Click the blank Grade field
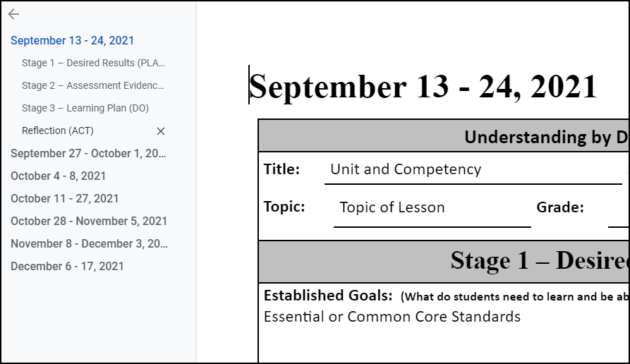This screenshot has height=364, width=630. pos(618,209)
